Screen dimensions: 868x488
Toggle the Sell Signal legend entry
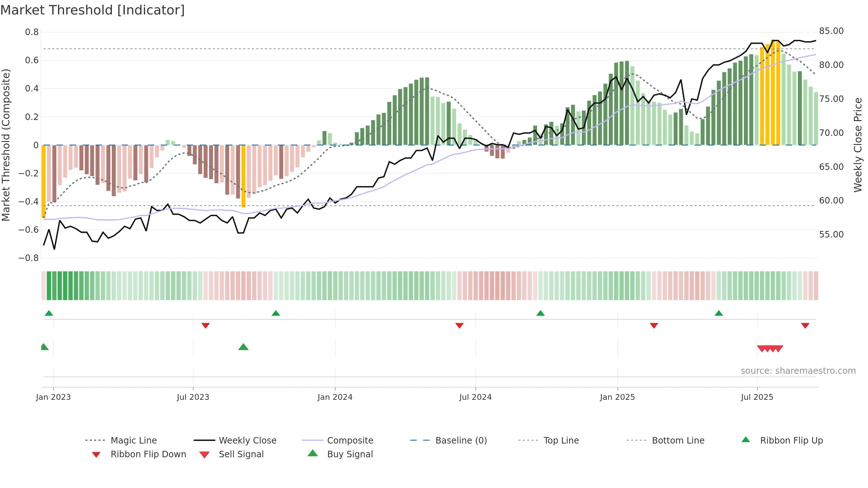click(x=231, y=454)
